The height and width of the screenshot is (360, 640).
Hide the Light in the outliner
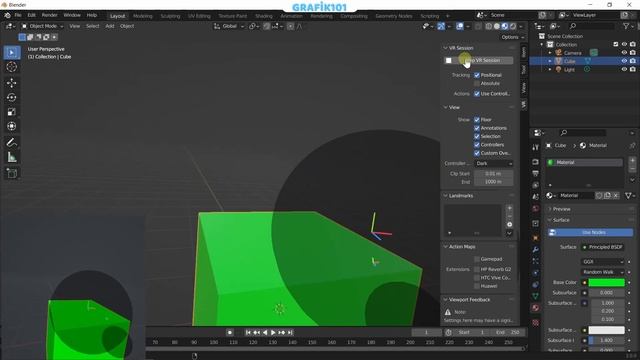[624, 69]
